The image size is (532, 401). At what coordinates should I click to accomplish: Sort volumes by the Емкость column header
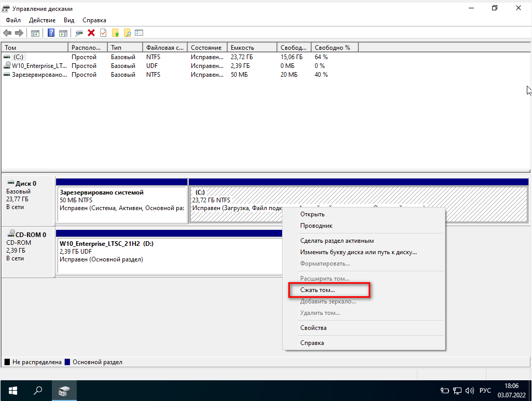click(x=251, y=47)
